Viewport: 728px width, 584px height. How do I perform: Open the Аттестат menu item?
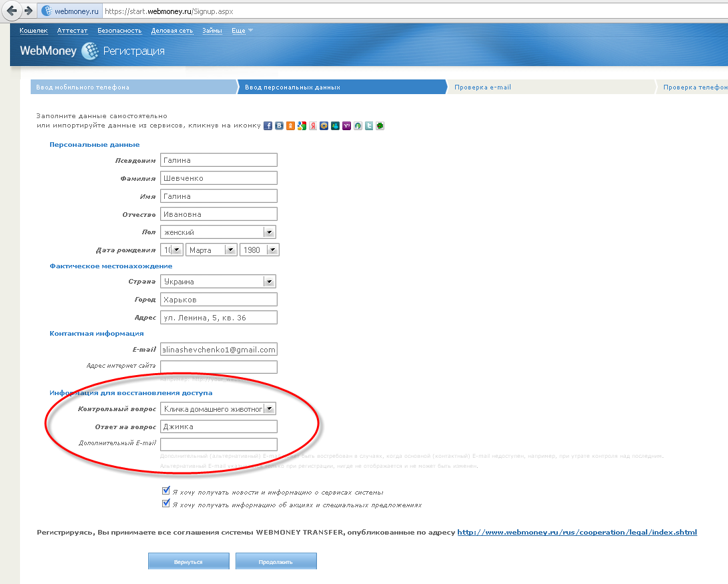[73, 31]
